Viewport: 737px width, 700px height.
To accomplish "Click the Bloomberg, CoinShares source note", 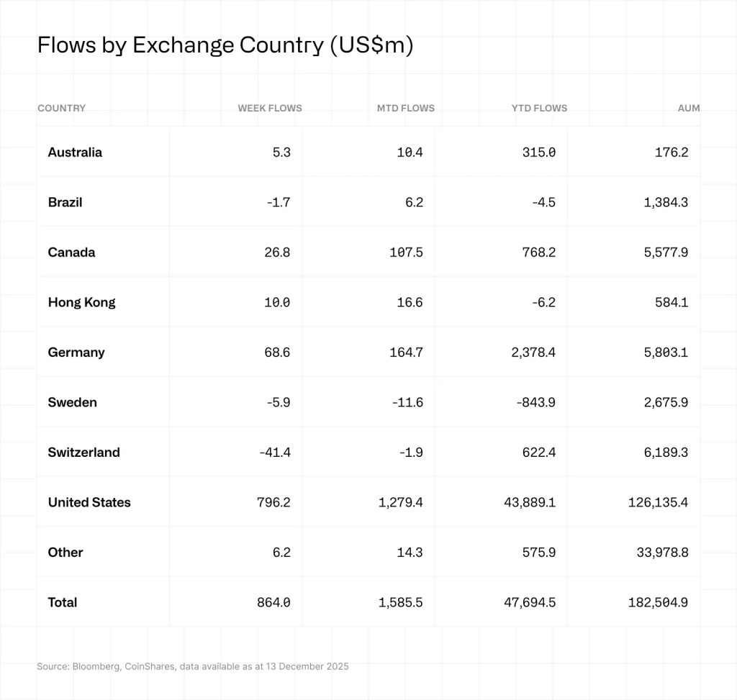I will tap(193, 666).
